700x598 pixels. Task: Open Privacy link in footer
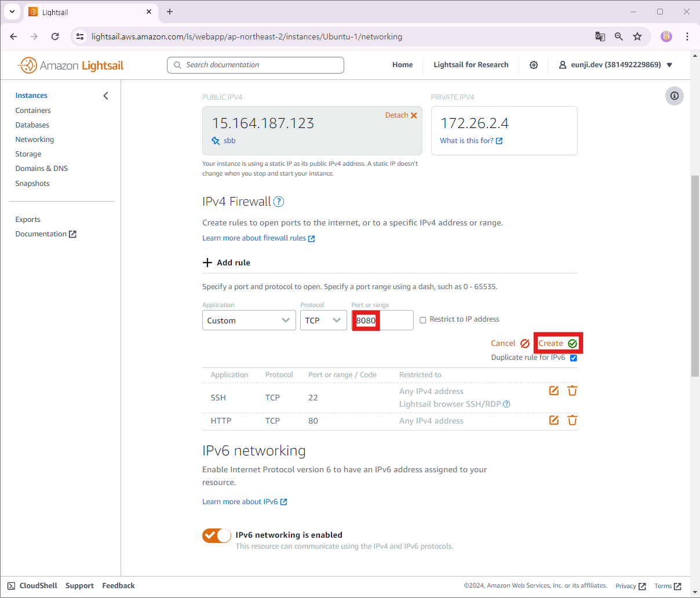point(630,586)
